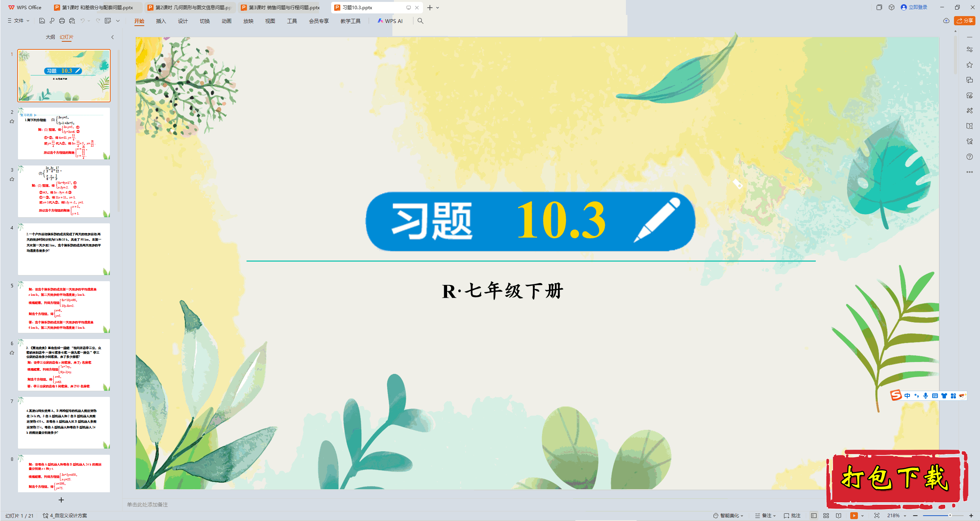Click 立即登录 login link
980x521 pixels.
coord(914,7)
